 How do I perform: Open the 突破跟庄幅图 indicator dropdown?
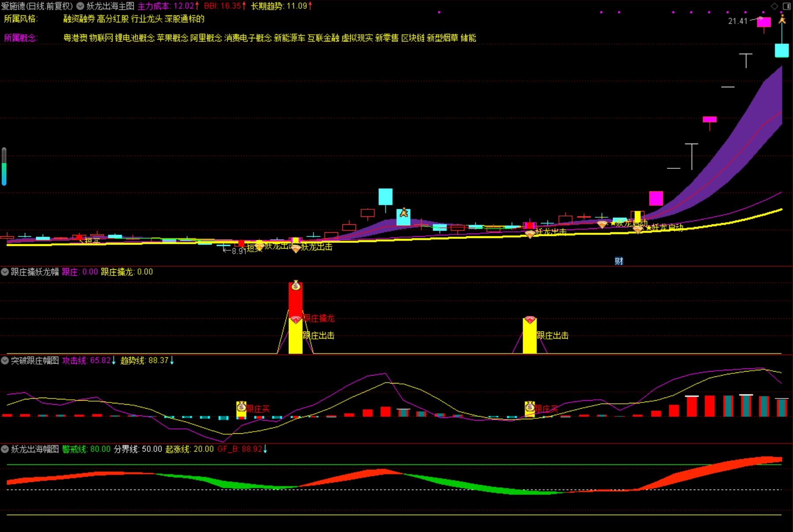coord(5,361)
